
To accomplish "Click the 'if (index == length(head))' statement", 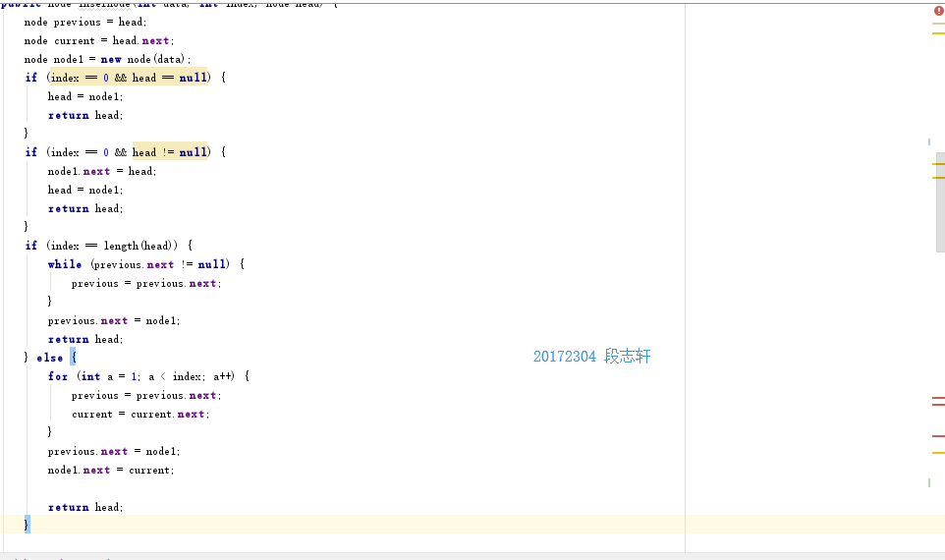I will 108,246.
